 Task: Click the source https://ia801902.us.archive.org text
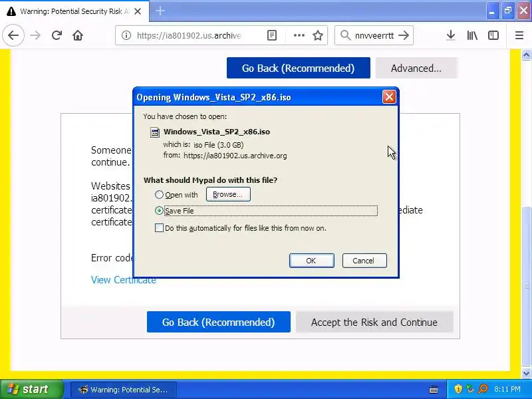pyautogui.click(x=235, y=156)
